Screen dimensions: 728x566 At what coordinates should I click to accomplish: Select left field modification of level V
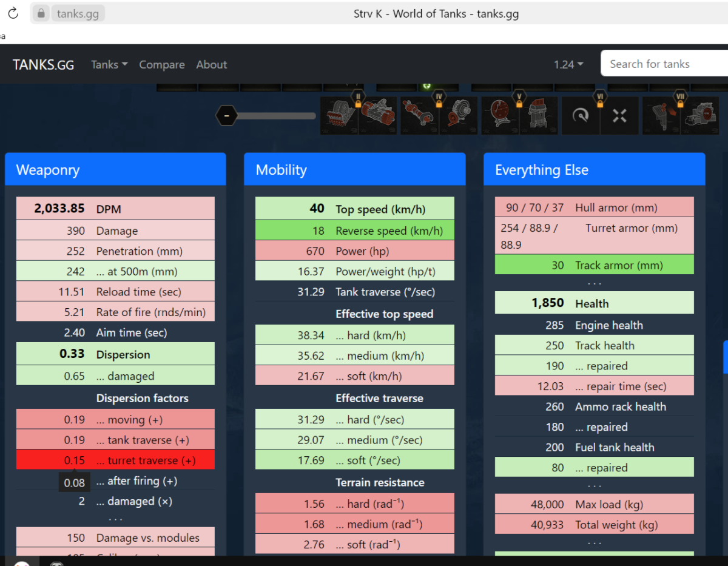(500, 116)
